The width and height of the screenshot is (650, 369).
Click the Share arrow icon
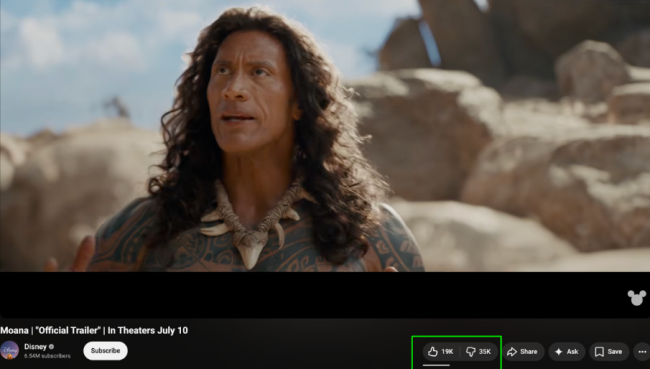pos(512,352)
